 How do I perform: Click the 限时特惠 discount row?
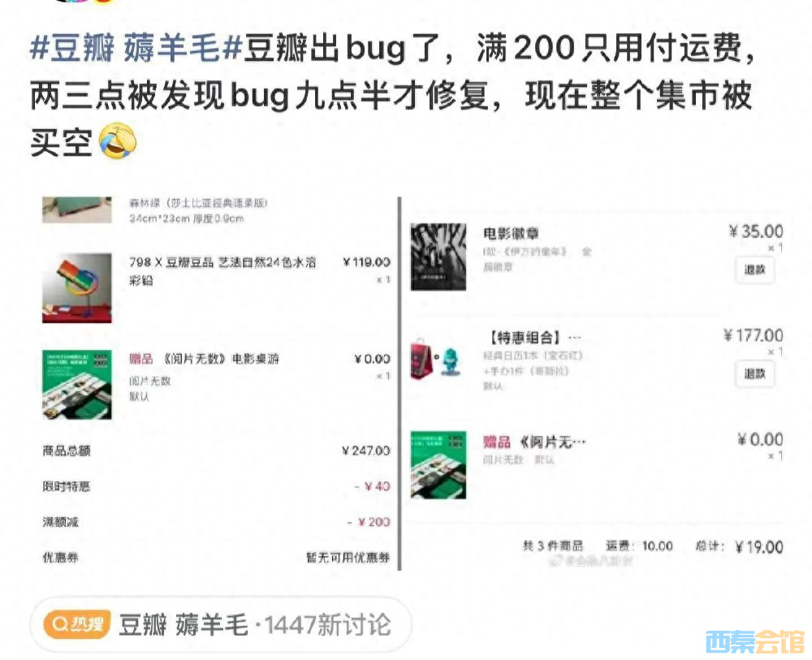216,486
